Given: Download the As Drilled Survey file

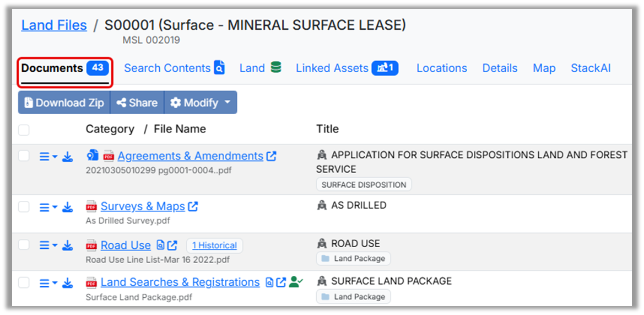Looking at the screenshot, I should point(68,207).
